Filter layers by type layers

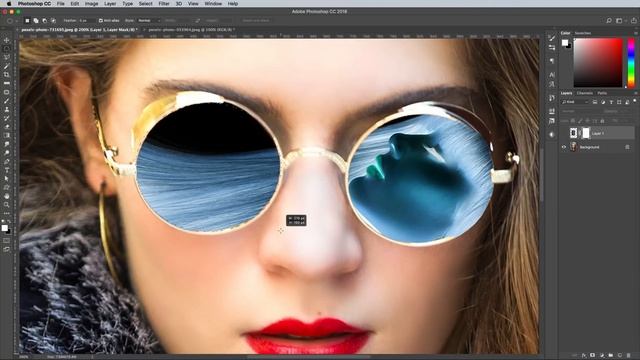[611, 102]
